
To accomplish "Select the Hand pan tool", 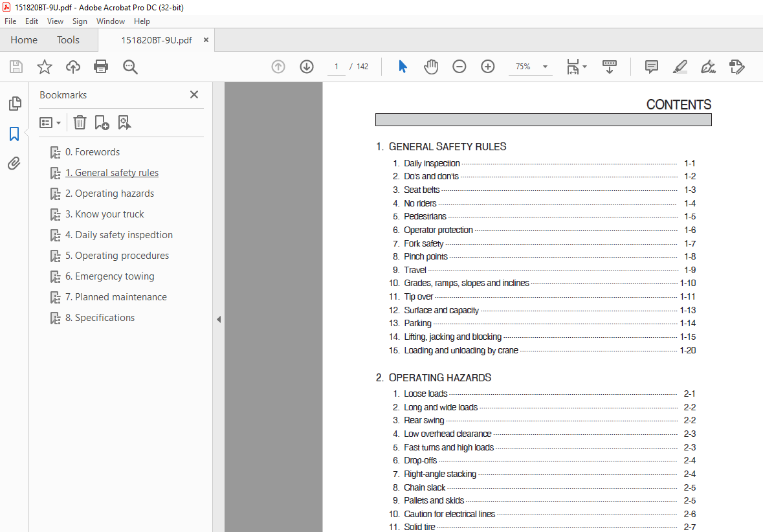I will 431,67.
